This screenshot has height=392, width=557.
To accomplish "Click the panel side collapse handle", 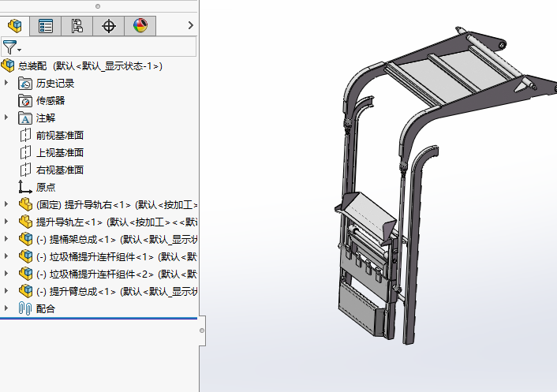I will point(202,330).
